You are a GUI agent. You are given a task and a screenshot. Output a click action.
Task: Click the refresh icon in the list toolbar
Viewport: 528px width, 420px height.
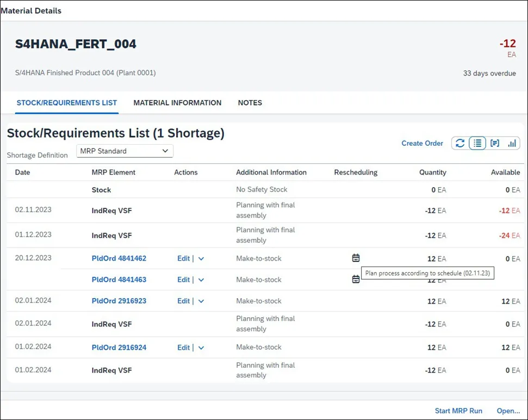click(x=460, y=143)
